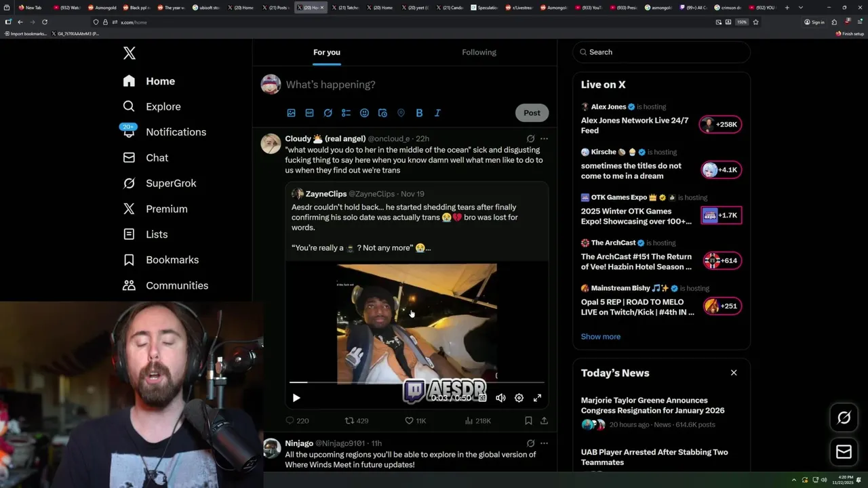This screenshot has width=868, height=488.
Task: Go back in the browser
Action: tap(20, 22)
